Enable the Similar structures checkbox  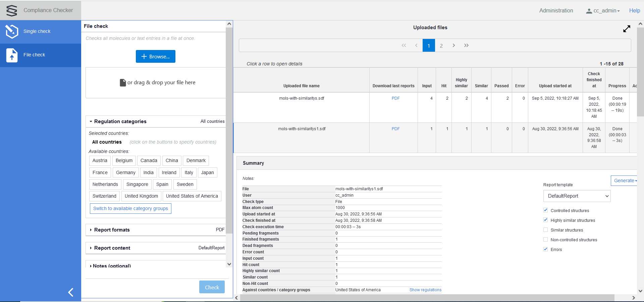pyautogui.click(x=546, y=230)
